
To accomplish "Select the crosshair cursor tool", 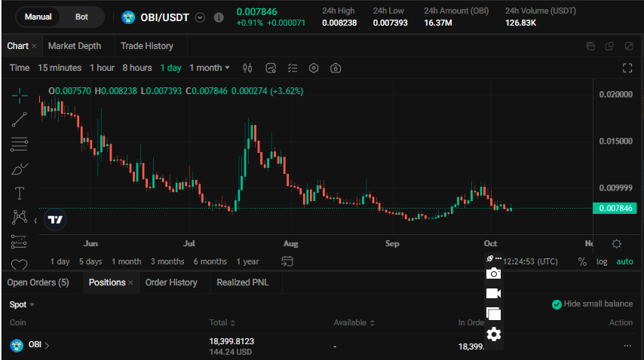I will 20,96.
